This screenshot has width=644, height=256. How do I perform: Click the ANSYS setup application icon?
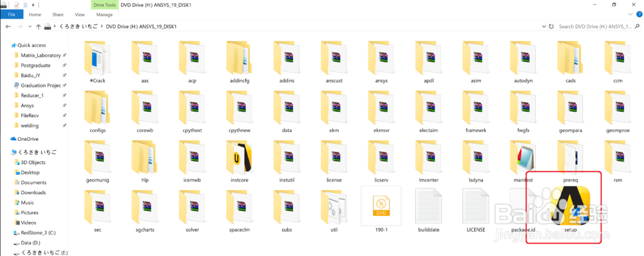(x=571, y=206)
